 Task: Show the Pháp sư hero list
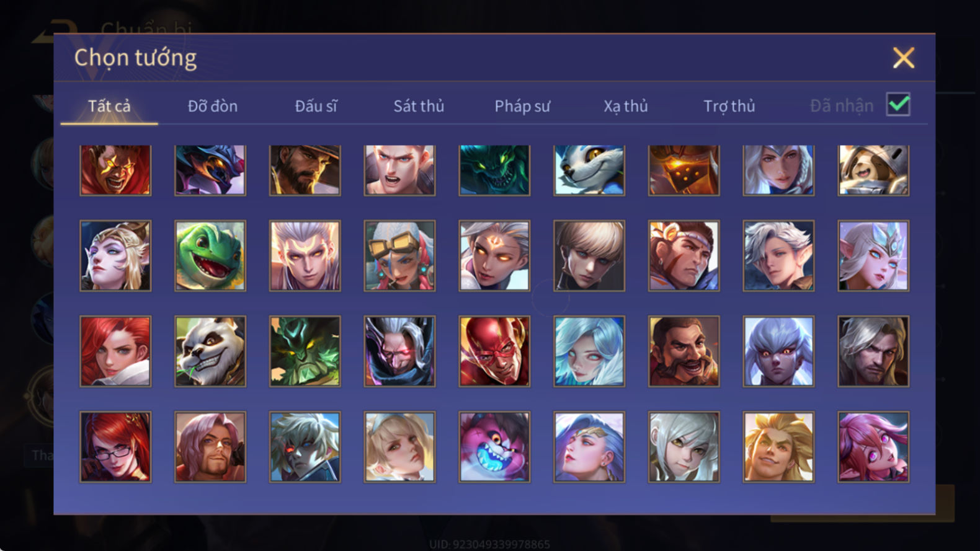coord(522,107)
